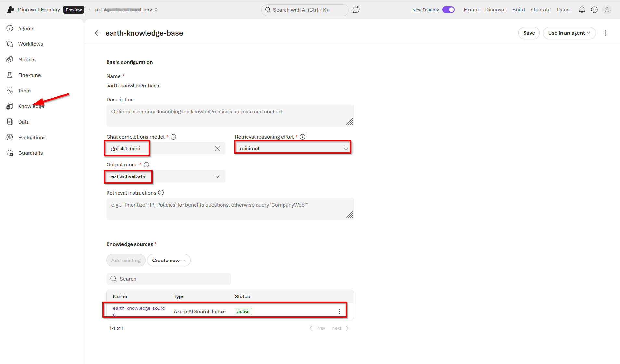Click the back arrow beside earth-knowledge-base
This screenshot has height=364, width=620.
pos(98,33)
